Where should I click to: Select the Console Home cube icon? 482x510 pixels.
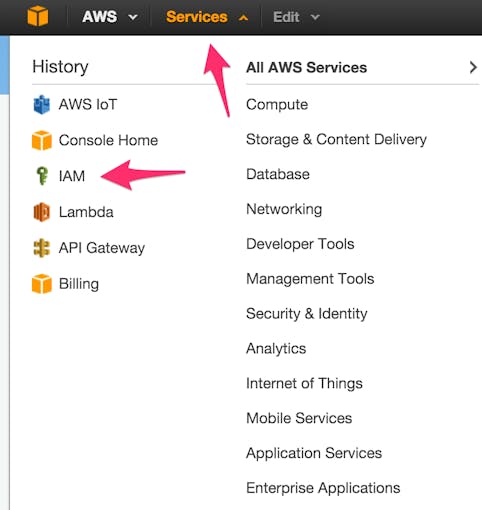click(42, 140)
